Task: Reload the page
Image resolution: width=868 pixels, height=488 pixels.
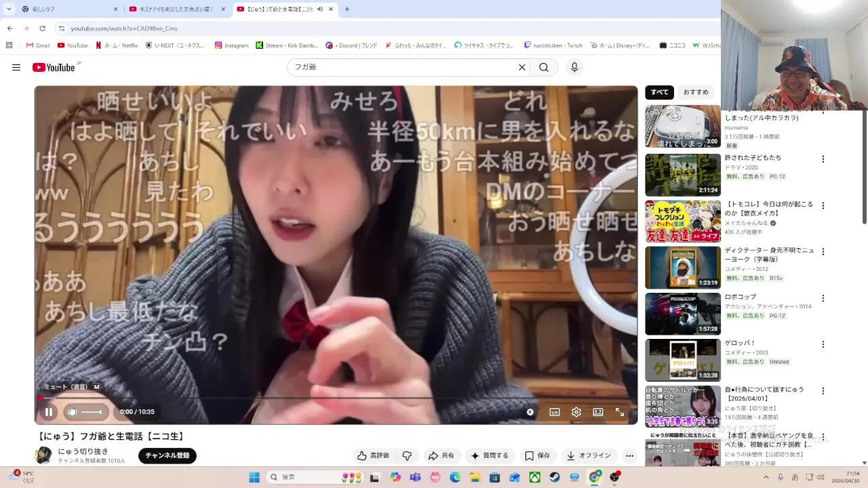Action: [42, 28]
